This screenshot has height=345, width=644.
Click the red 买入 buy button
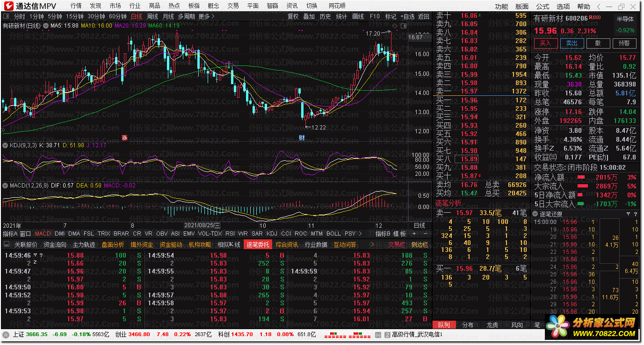click(546, 43)
